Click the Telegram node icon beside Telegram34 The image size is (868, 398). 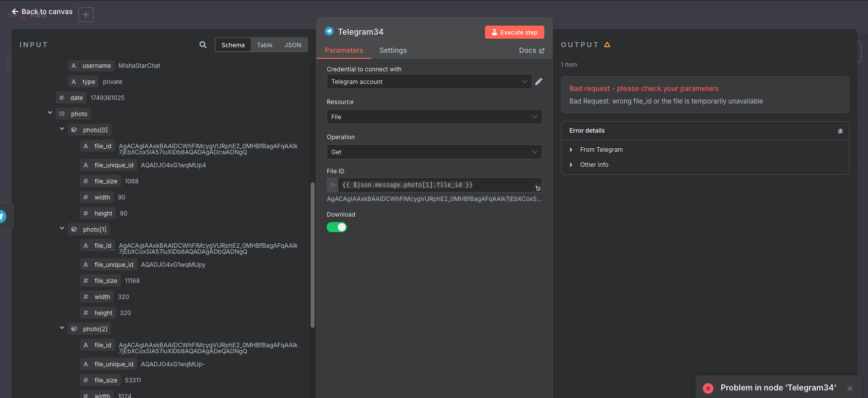329,31
